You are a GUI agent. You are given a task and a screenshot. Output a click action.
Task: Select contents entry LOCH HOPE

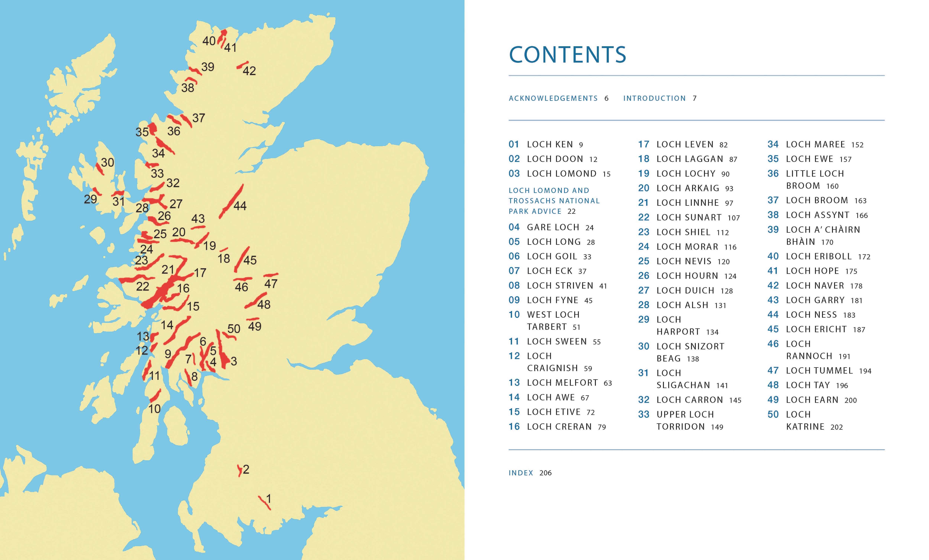pyautogui.click(x=813, y=271)
